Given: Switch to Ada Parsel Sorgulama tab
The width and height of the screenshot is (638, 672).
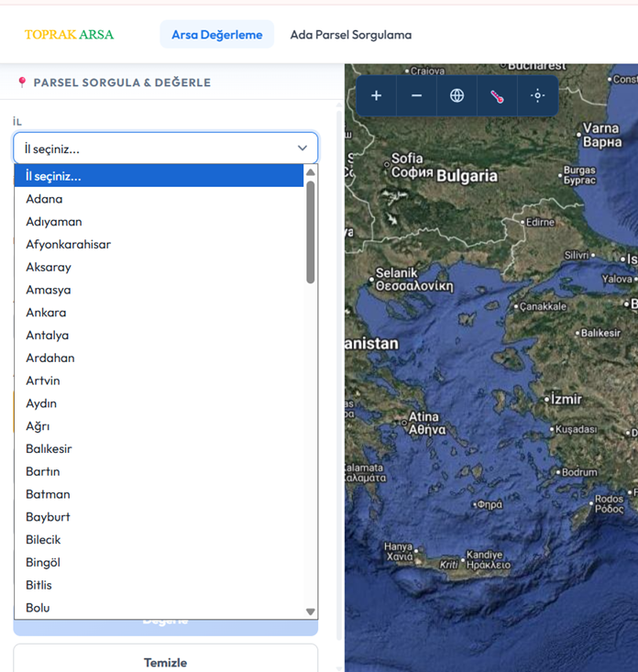Looking at the screenshot, I should point(351,34).
